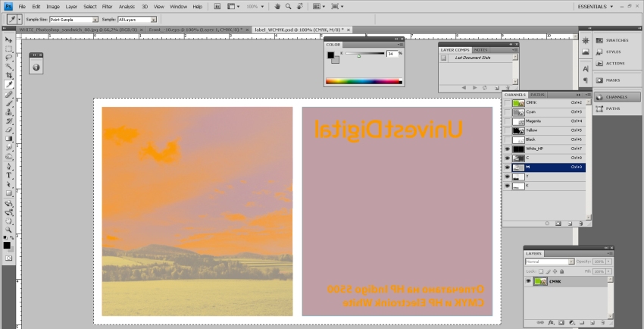This screenshot has width=644, height=329.
Task: Select the Lasso tool
Action: coord(8,58)
